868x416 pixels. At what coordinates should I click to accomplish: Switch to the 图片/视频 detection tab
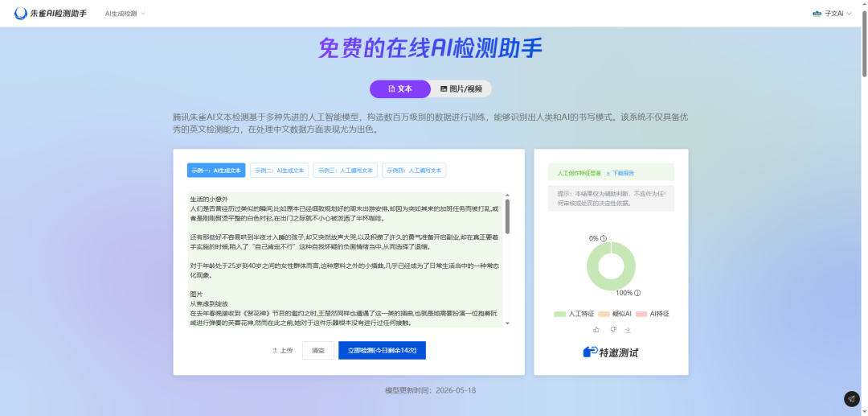click(461, 89)
